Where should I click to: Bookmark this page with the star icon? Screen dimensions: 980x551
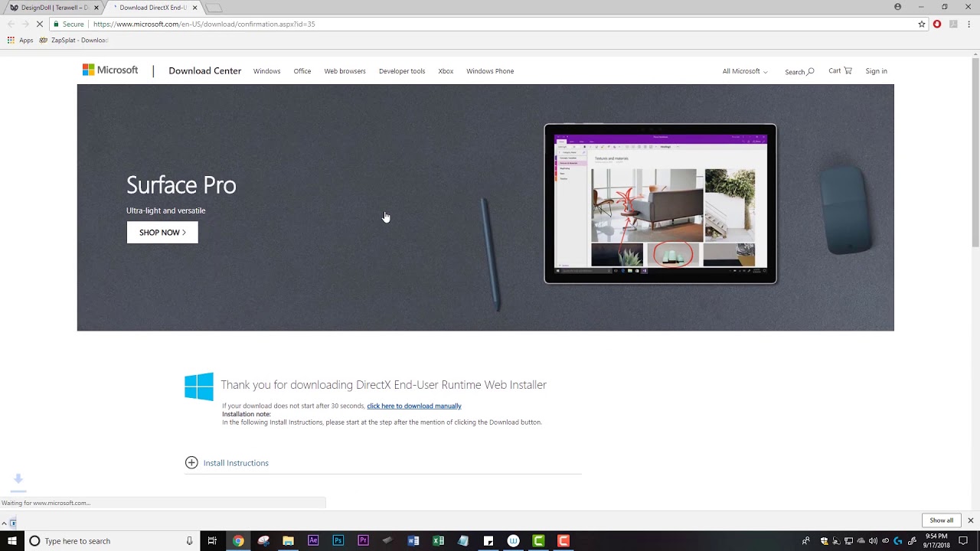click(922, 24)
